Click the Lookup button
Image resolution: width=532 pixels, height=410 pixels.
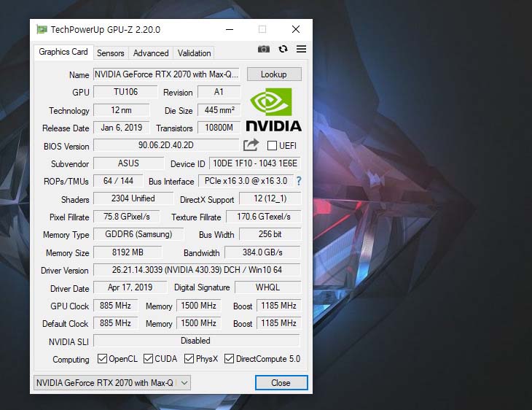[274, 74]
